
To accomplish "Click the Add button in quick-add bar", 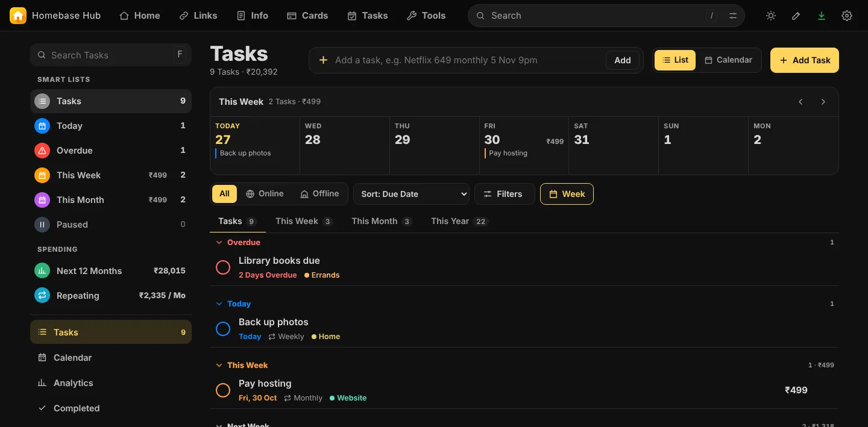I will tap(623, 60).
